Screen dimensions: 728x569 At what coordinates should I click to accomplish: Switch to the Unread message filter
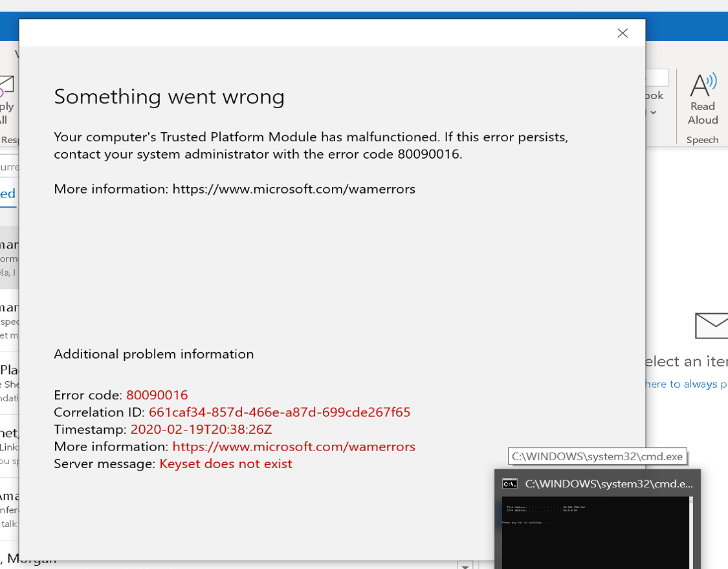[6, 193]
